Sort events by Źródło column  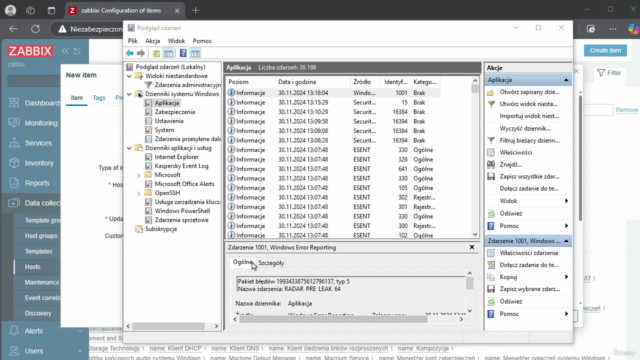pyautogui.click(x=365, y=82)
